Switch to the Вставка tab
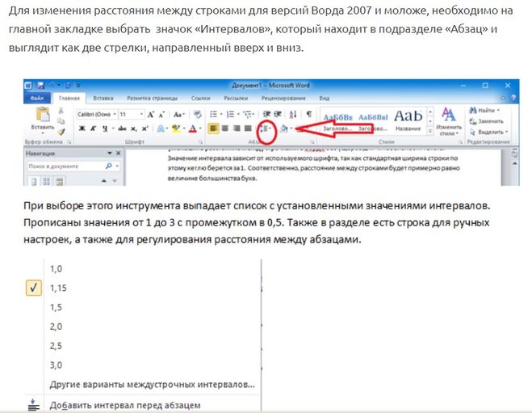This screenshot has width=532, height=413. pos(103,98)
